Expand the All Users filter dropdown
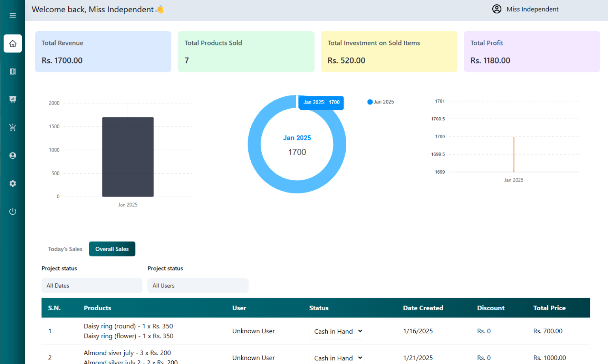Screen dimensions: 608x364 click(x=198, y=285)
